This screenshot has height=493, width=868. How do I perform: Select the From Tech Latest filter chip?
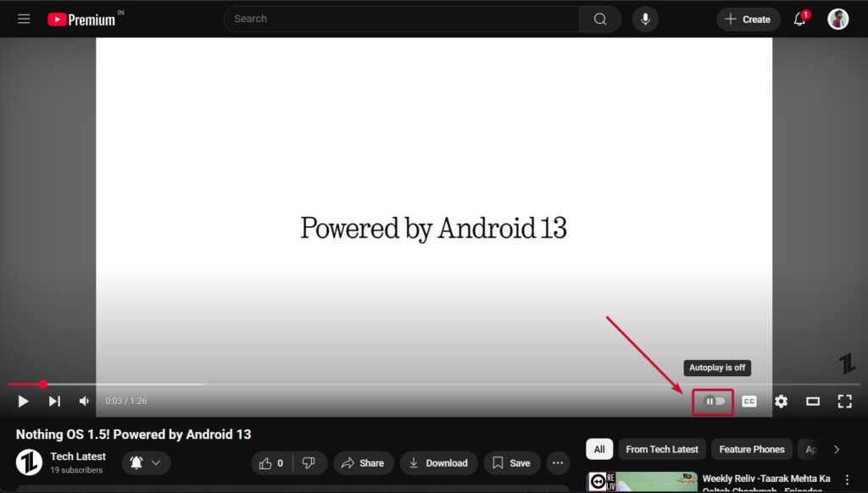(662, 449)
